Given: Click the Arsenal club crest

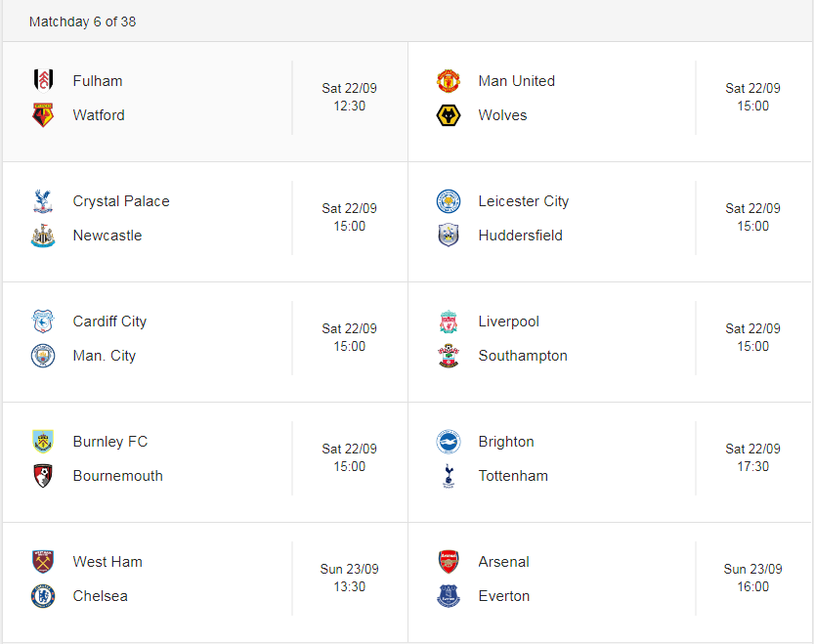Looking at the screenshot, I should click(449, 561).
